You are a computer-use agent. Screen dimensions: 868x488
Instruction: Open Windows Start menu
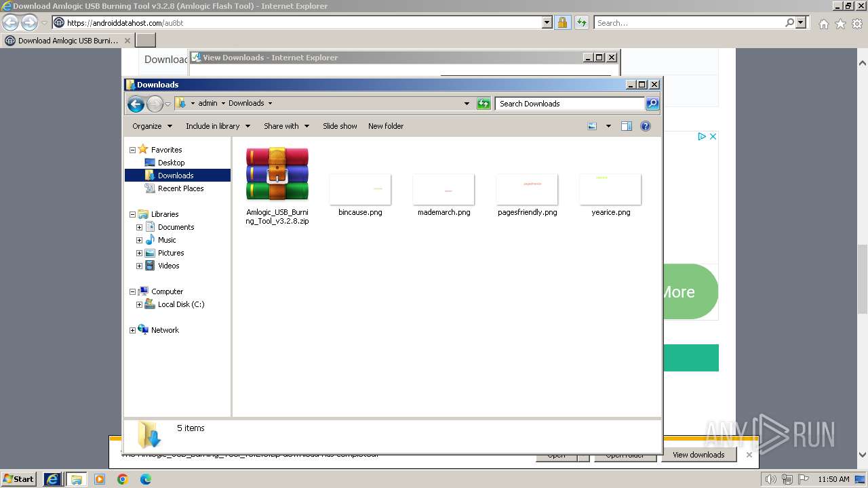click(x=18, y=479)
